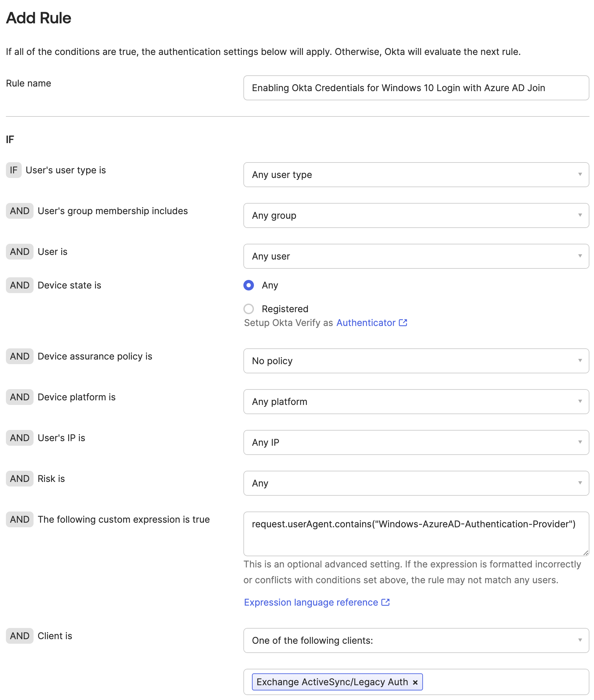Open the Any user type dropdown
Viewport: 594px width, 700px height.
point(416,175)
